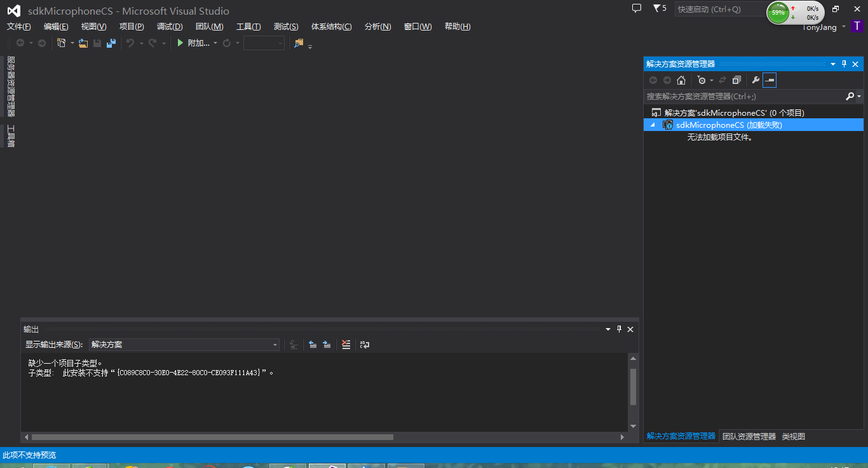
Task: Open the notifications flag showing 5
Action: pos(660,8)
